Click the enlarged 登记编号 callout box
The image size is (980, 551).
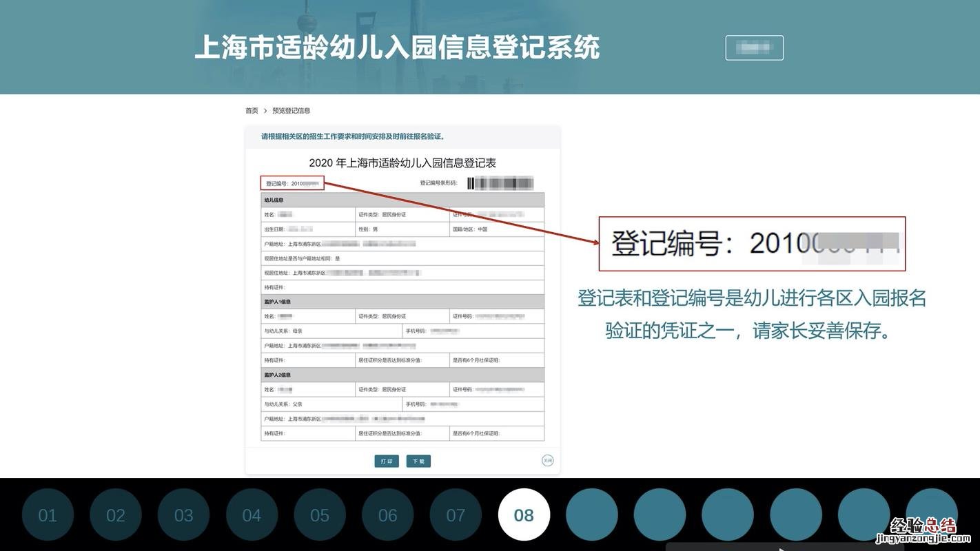click(x=751, y=244)
